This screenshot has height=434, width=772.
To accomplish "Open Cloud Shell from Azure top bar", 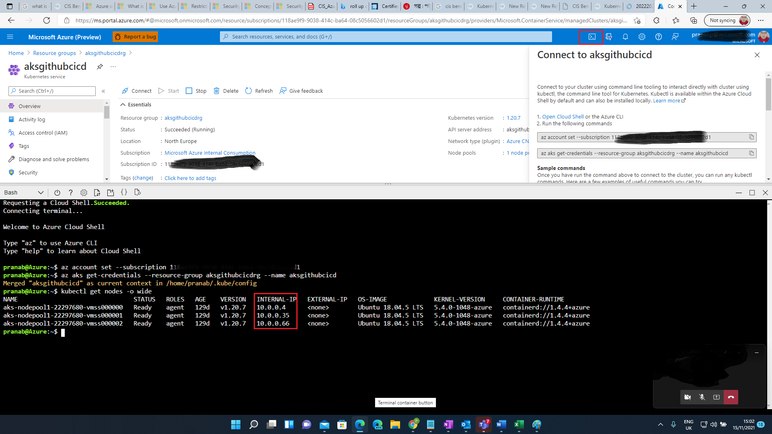I will click(592, 37).
